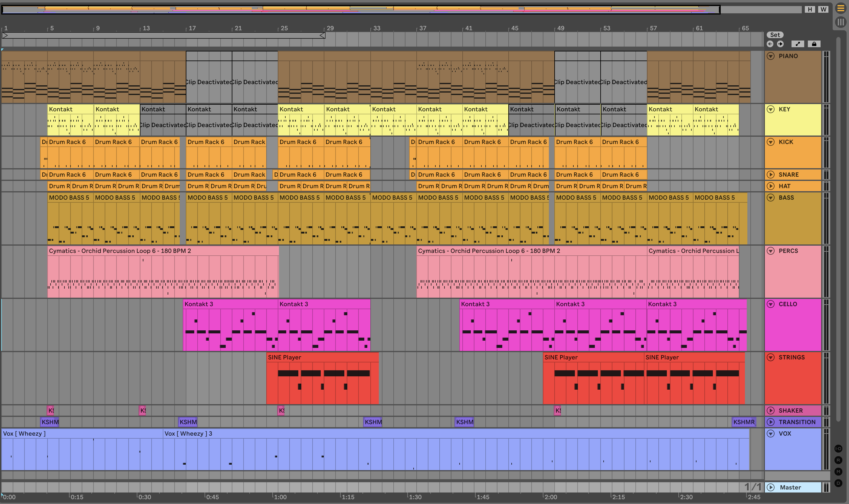The image size is (849, 504).
Task: Unfold the TRANSITION track
Action: tap(771, 422)
